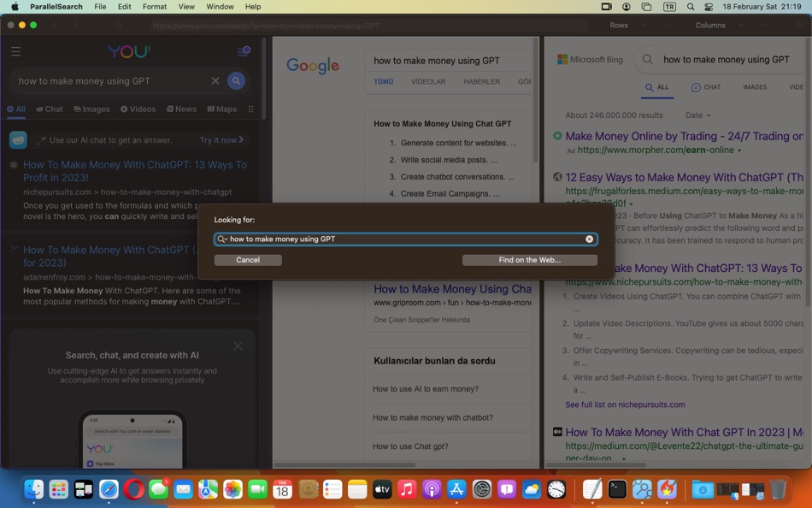Click the blue You.com search button
Screen dimensions: 812x508
[x=236, y=81]
